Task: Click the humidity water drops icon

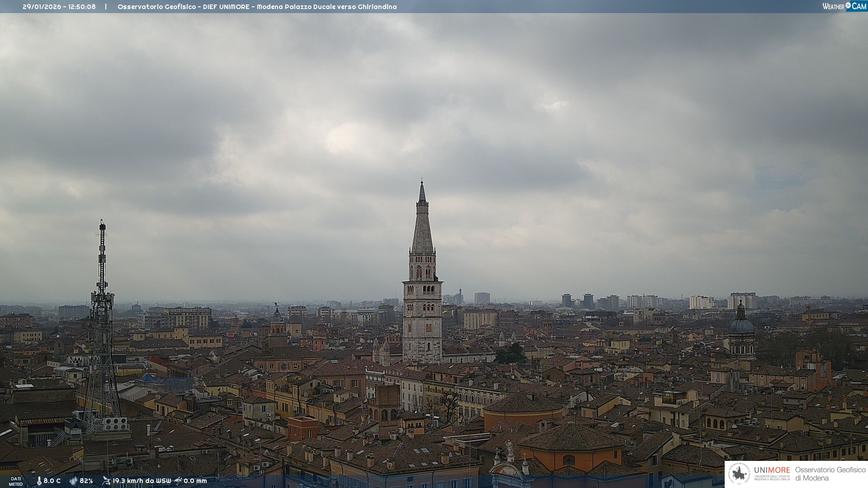Action: click(73, 481)
